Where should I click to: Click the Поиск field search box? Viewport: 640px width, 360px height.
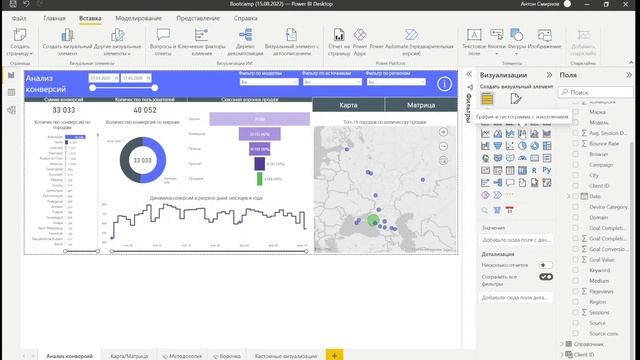coord(596,92)
